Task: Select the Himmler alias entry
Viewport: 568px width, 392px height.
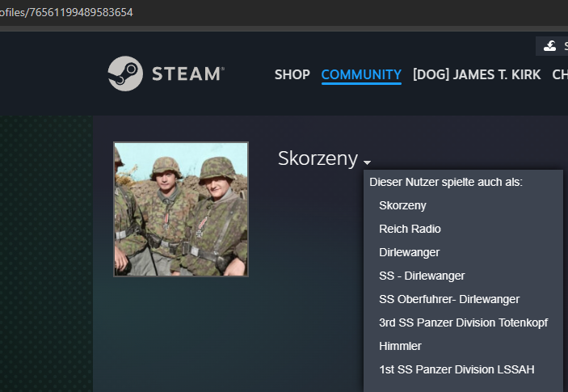Action: 400,346
